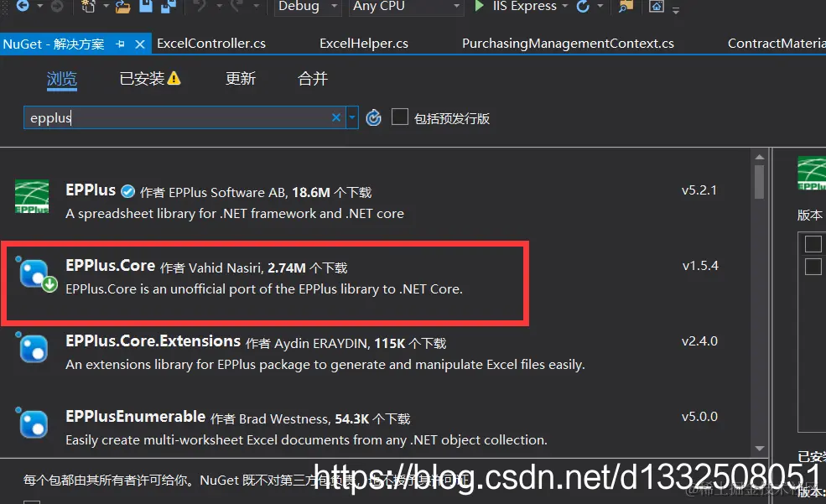Screen dimensions: 826x504
Task: Open the Any CPU platform dropdown
Action: (x=405, y=7)
